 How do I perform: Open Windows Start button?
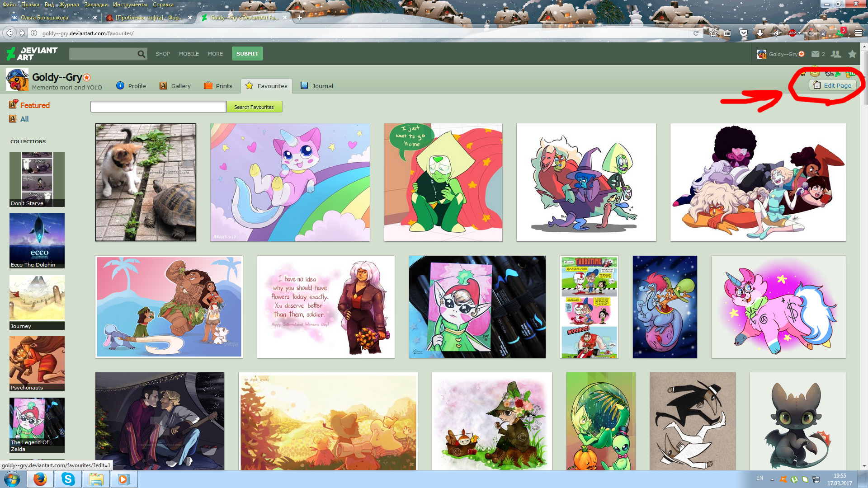click(x=12, y=479)
